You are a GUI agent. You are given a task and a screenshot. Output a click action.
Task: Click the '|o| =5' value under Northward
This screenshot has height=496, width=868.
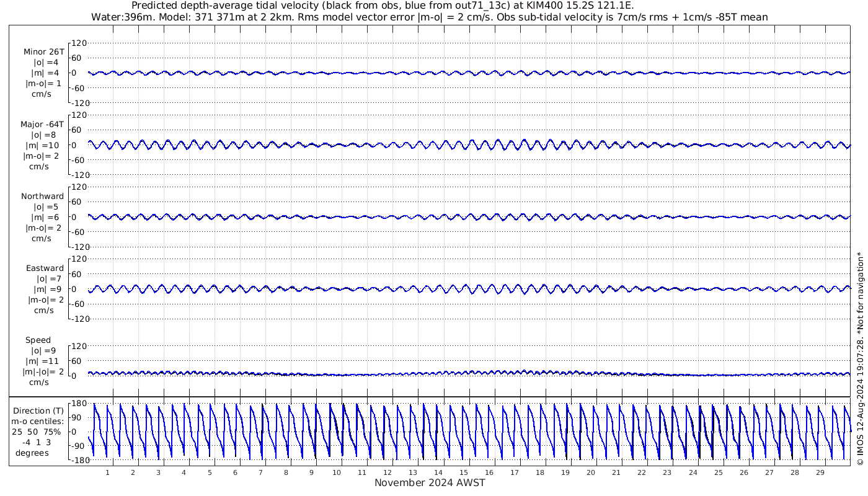click(x=46, y=207)
